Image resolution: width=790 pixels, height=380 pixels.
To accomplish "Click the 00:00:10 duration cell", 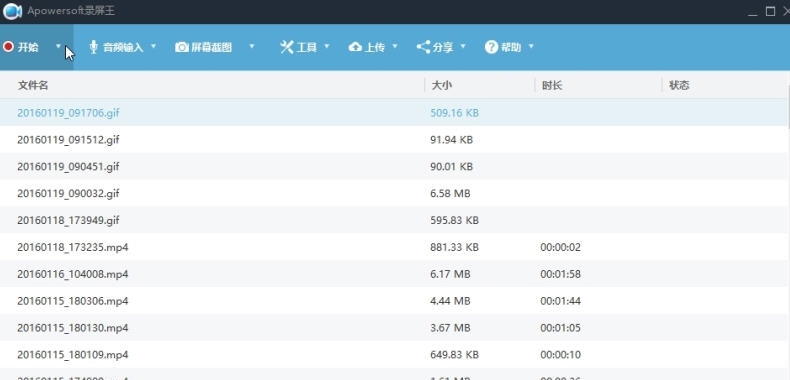I will (x=560, y=355).
